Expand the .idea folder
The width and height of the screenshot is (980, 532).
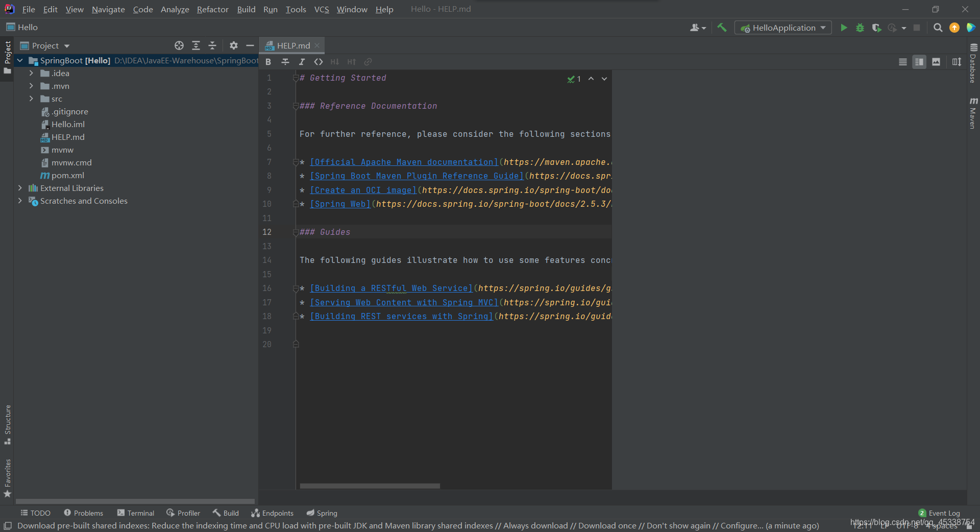point(31,74)
